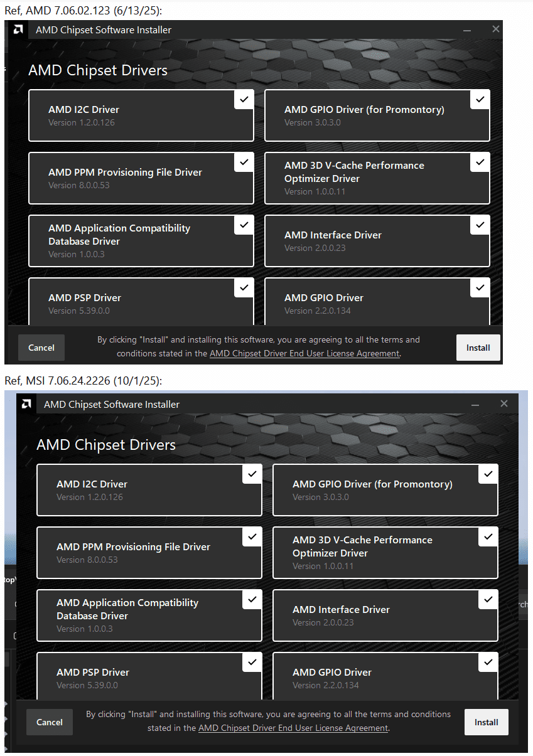Uncheck AMD PSP Driver in MSI 7.06.24.2226 installer
This screenshot has width=533, height=756.
[252, 663]
